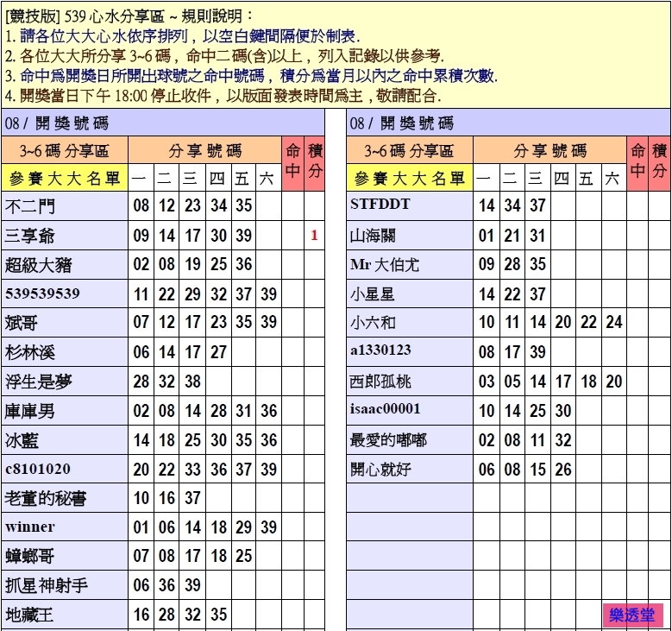The width and height of the screenshot is (672, 631).
Task: Select participant name 抓星神射手
Action: tap(47, 585)
